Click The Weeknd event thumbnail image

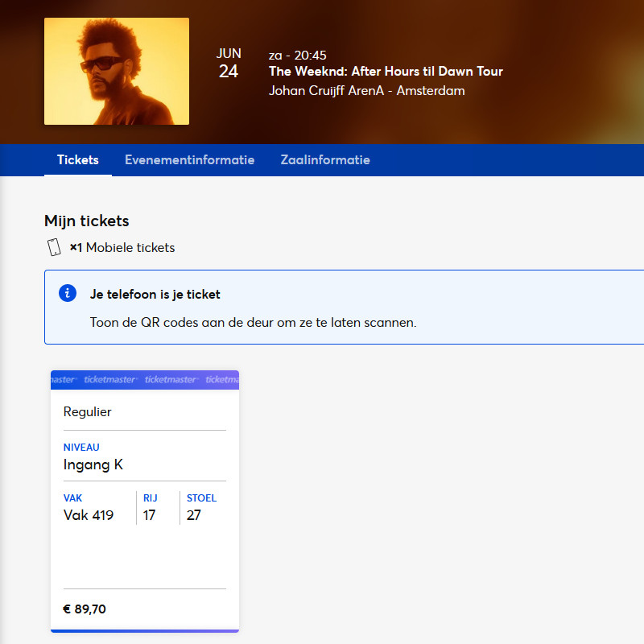tap(117, 72)
